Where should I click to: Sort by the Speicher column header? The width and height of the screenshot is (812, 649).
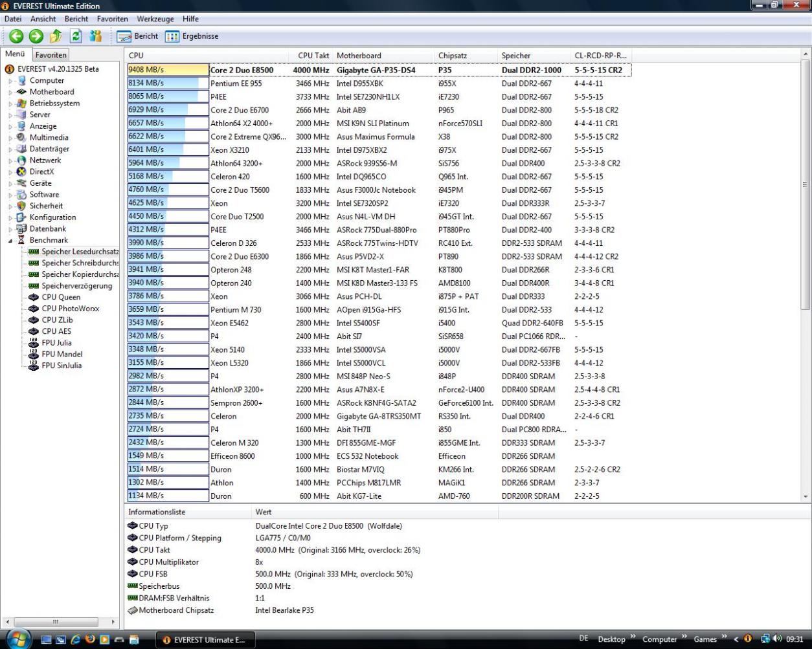534,56
